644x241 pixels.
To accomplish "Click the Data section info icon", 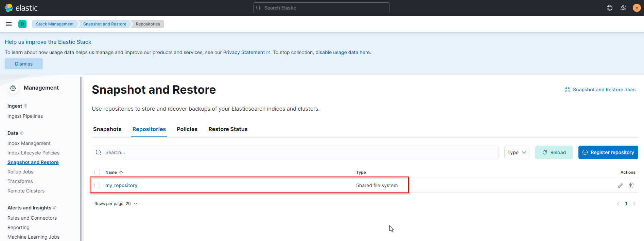I will pyautogui.click(x=22, y=133).
